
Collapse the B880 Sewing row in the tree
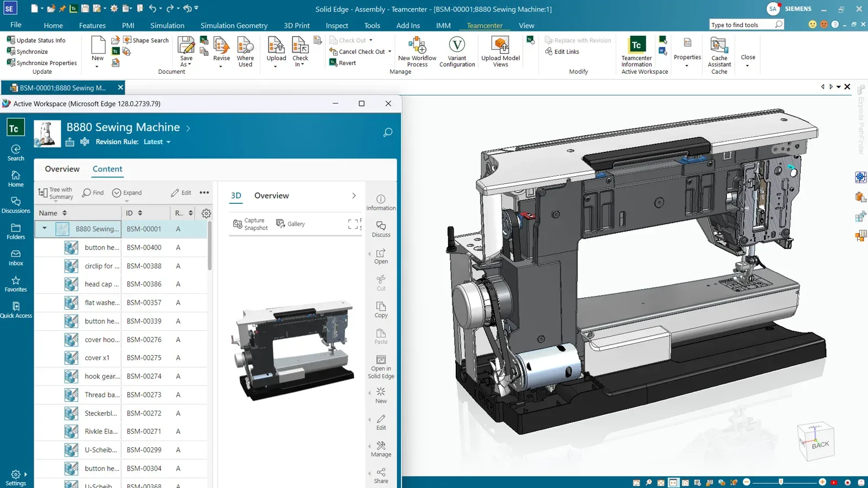[x=44, y=228]
